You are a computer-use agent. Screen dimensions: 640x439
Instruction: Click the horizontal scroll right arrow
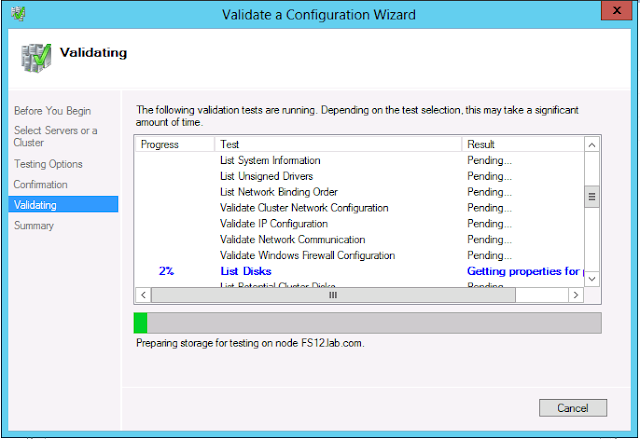[x=576, y=295]
